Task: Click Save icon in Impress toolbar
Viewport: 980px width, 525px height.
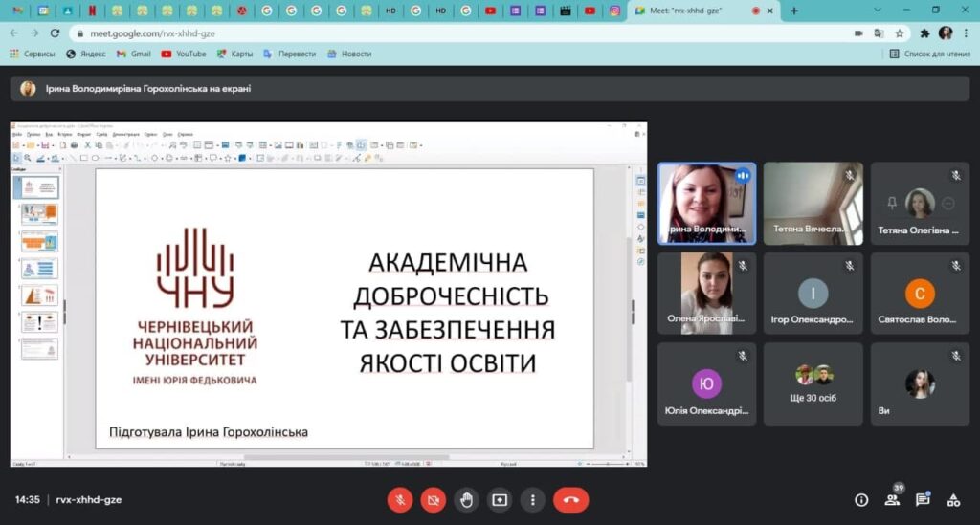Action: [45, 144]
